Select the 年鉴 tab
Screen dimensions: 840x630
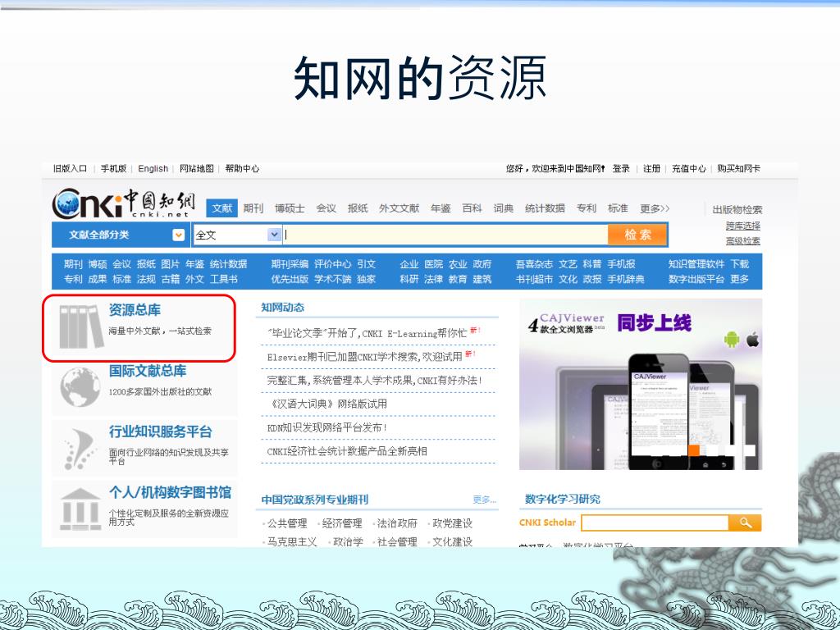pyautogui.click(x=441, y=208)
